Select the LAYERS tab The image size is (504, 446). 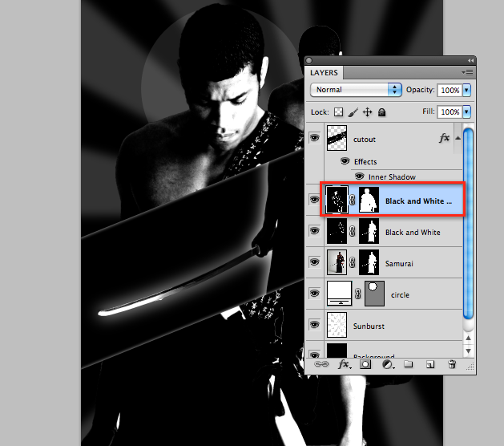[324, 73]
